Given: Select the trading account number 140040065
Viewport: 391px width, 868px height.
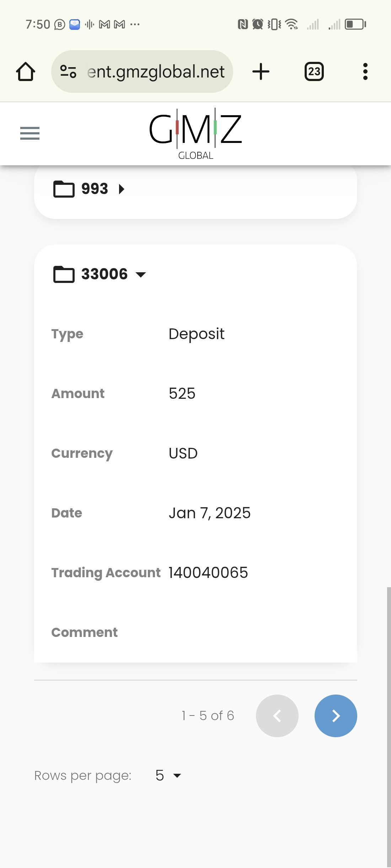Looking at the screenshot, I should pos(208,573).
